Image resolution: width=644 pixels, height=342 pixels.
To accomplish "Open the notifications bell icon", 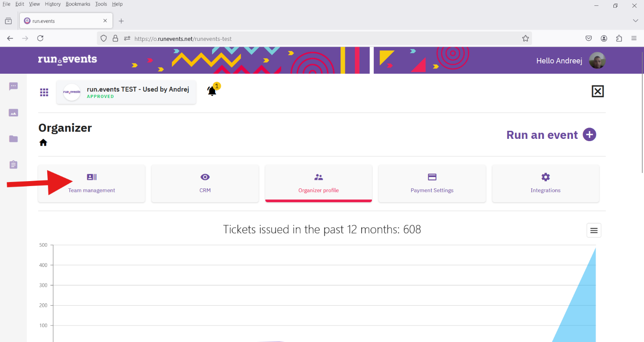I will coord(212,91).
